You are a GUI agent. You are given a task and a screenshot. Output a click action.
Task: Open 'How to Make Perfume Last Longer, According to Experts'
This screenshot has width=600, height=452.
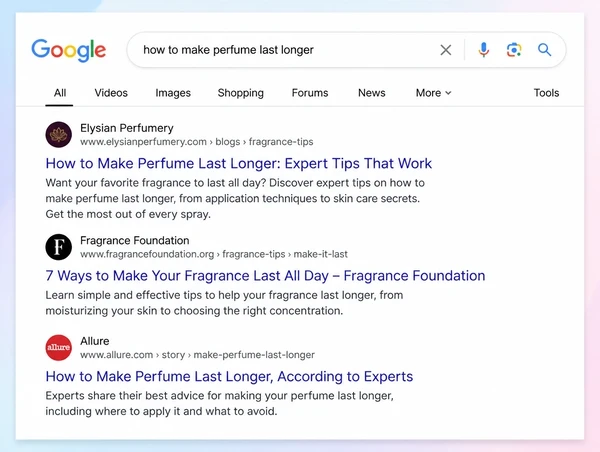tap(229, 376)
